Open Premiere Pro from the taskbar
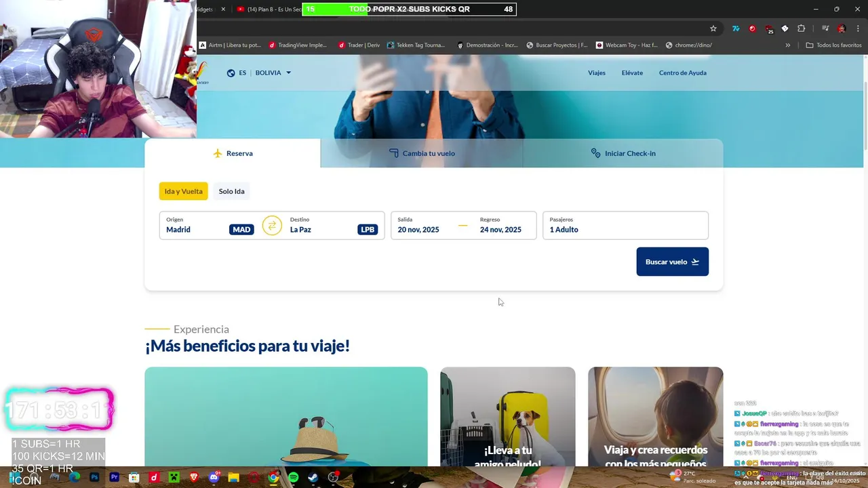Viewport: 868px width, 488px height. click(114, 477)
